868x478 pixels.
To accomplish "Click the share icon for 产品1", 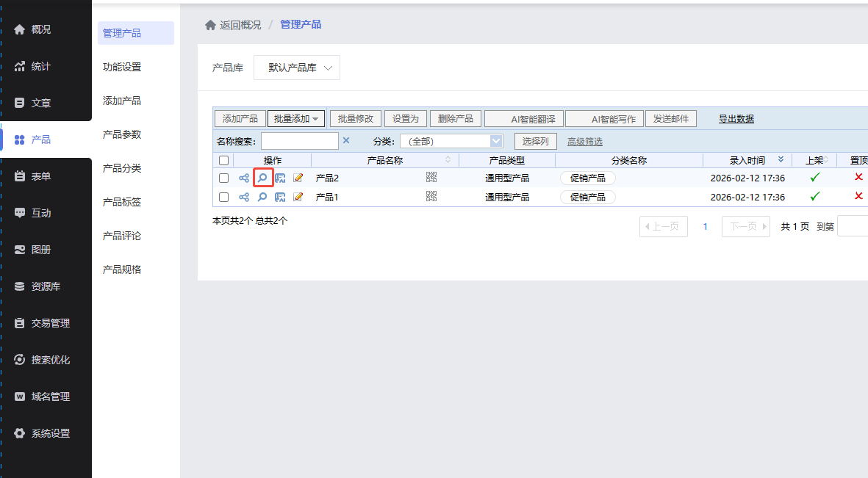I will [244, 197].
